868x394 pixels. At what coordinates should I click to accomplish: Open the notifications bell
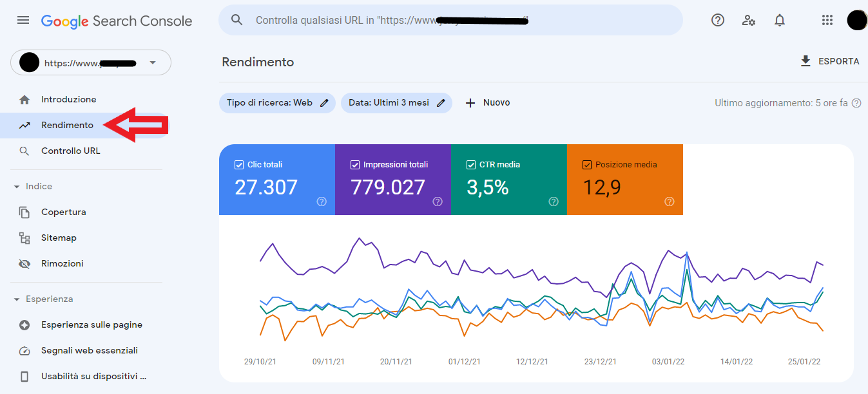780,21
